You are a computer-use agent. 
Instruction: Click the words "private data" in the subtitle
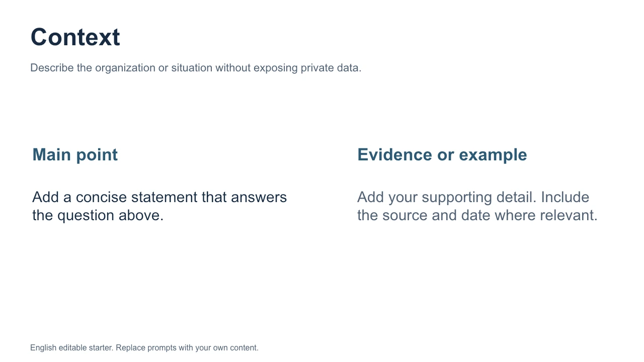(331, 68)
